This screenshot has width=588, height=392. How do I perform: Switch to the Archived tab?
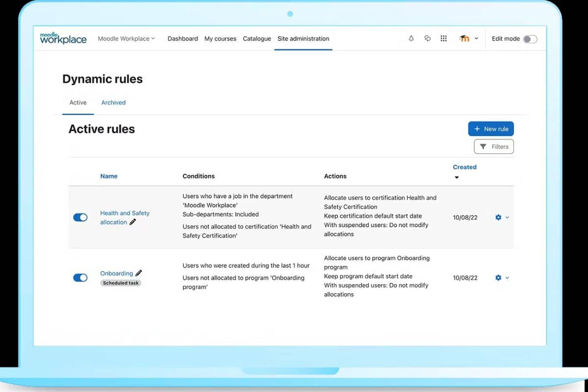tap(113, 102)
